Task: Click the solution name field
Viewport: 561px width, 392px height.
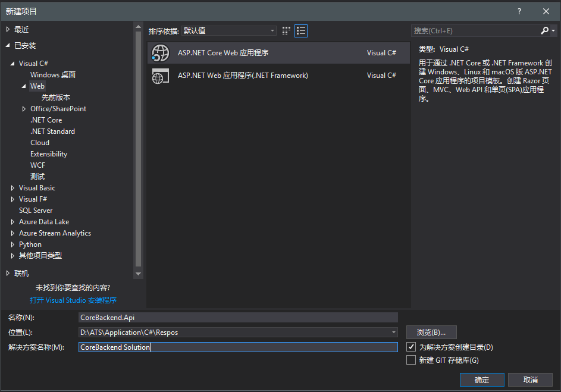Action: tap(238, 347)
